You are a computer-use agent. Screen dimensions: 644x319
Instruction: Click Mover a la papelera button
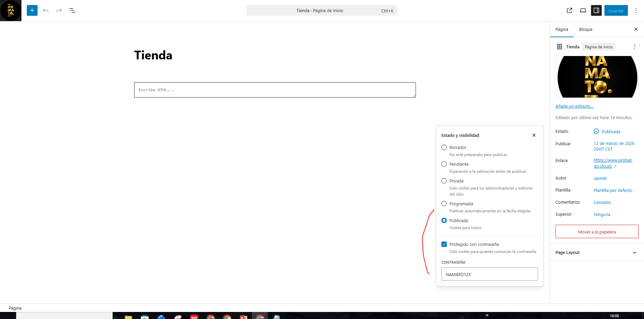coord(597,231)
